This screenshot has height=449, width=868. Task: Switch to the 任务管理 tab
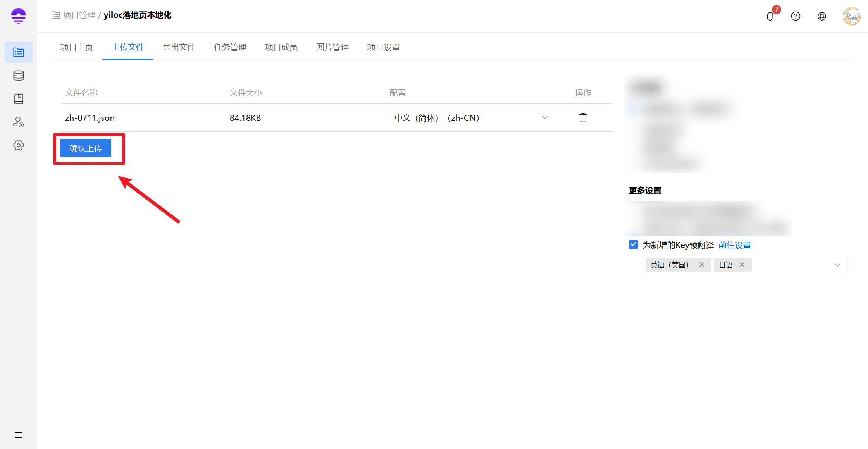[230, 47]
